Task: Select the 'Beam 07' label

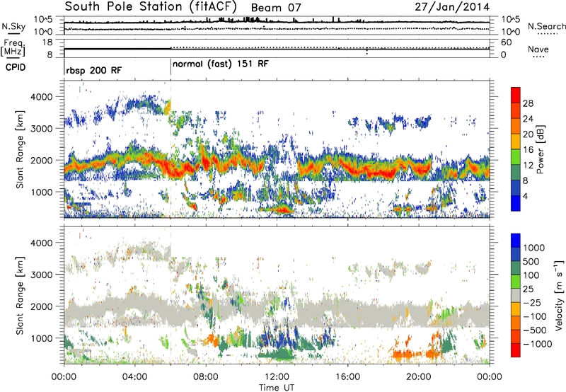Action: (276, 8)
